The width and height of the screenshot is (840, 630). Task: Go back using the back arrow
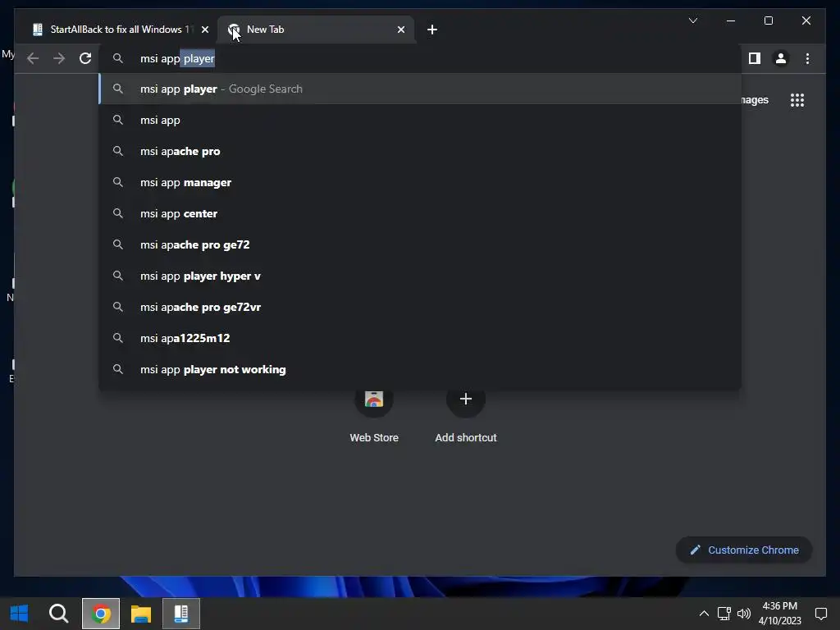33,58
